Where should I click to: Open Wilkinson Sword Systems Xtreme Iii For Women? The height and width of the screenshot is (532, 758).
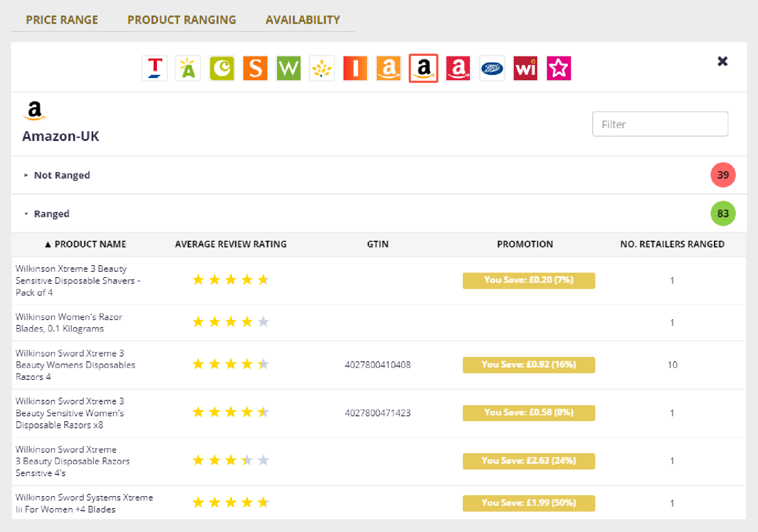pyautogui.click(x=84, y=503)
